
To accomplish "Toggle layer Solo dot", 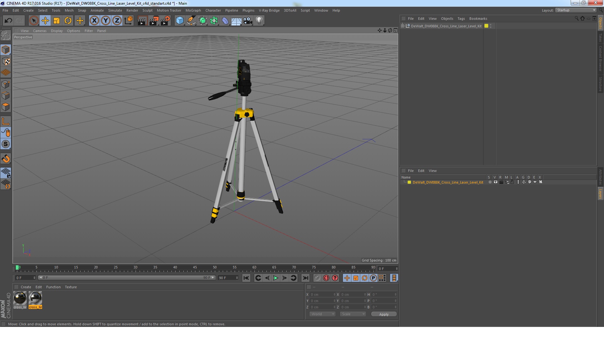I will tap(490, 182).
